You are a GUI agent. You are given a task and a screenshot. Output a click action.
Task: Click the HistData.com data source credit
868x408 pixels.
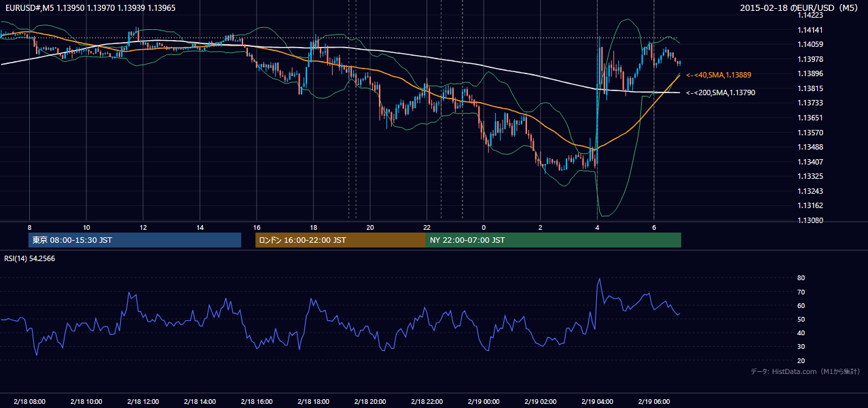(805, 371)
